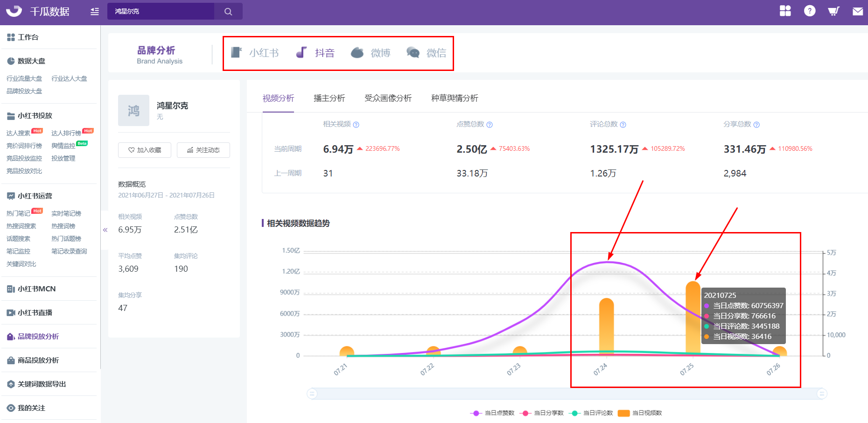Open 投放管理 link
Image resolution: width=868 pixels, height=423 pixels.
click(x=63, y=158)
